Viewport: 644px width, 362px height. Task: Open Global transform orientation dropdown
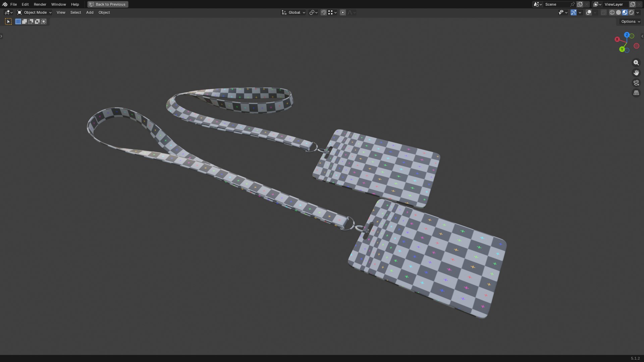pos(293,12)
